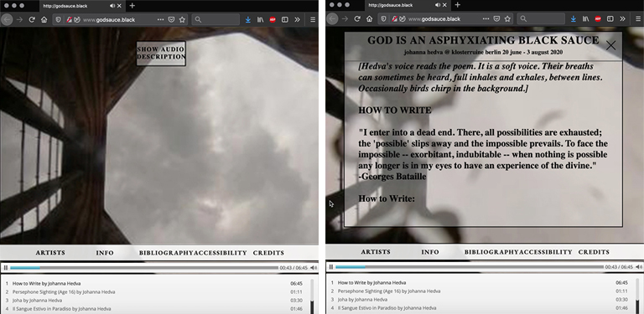Toggle sidebar icon in left window
This screenshot has height=314, width=644.
(x=285, y=19)
